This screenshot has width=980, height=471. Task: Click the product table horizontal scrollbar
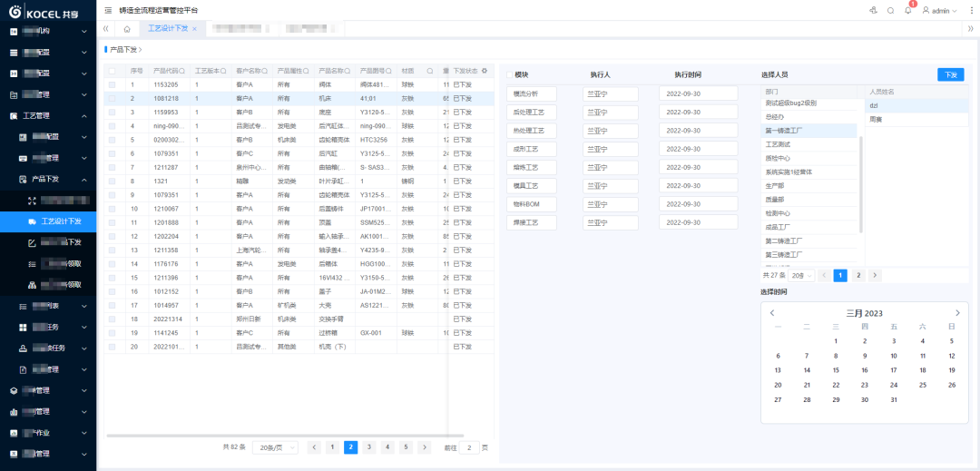285,436
